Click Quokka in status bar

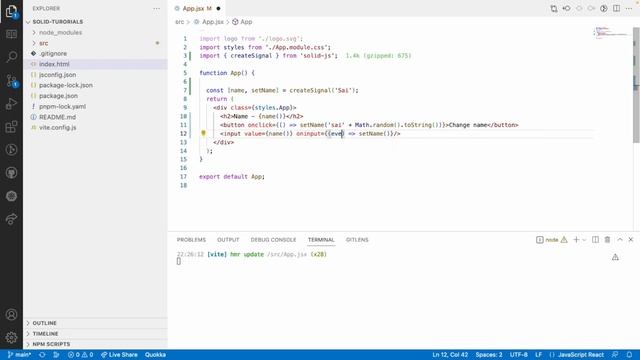pos(155,355)
